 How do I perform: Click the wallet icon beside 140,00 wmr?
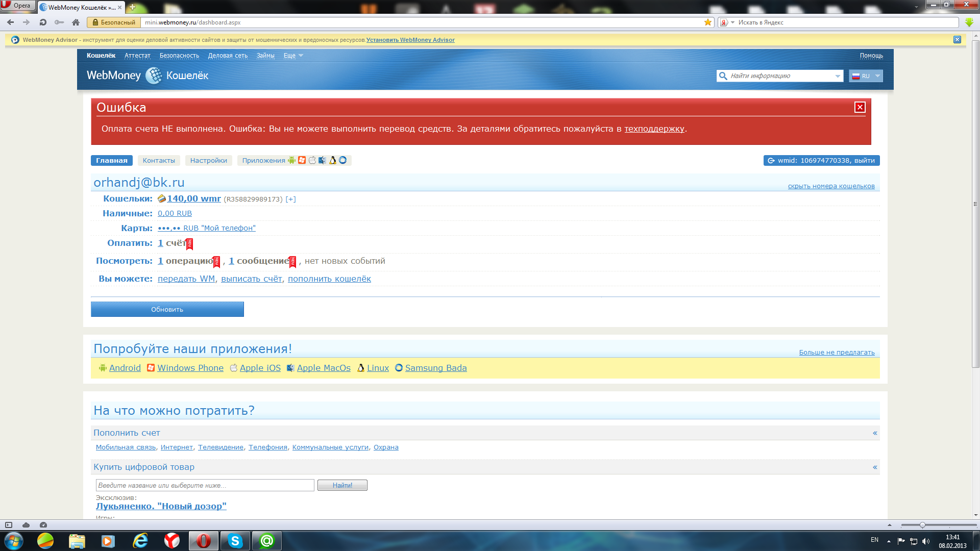click(161, 199)
